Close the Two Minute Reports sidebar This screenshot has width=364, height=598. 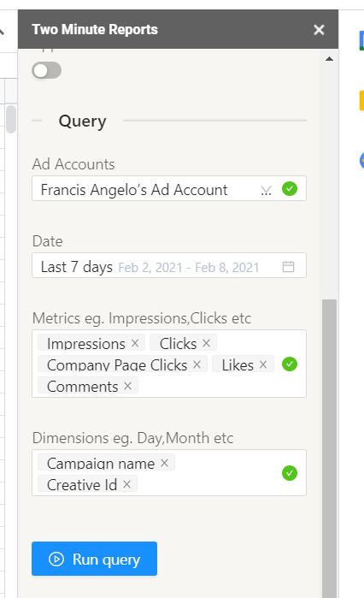tap(319, 30)
